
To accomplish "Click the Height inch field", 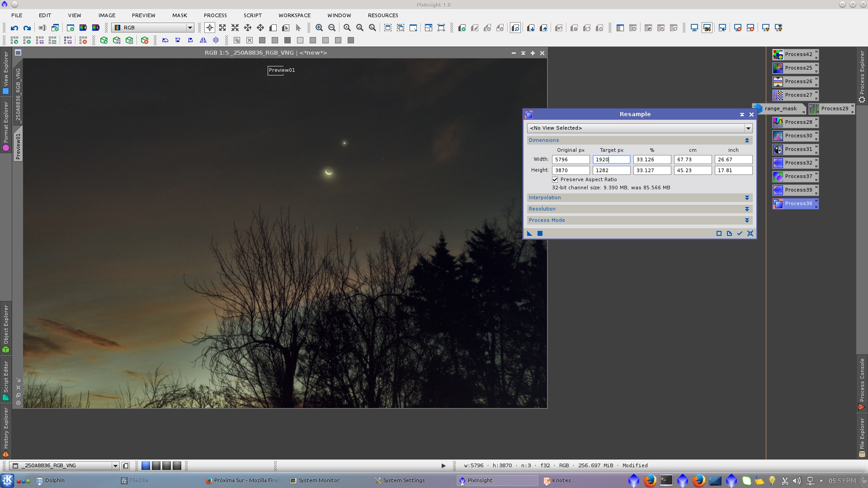I will (x=733, y=170).
